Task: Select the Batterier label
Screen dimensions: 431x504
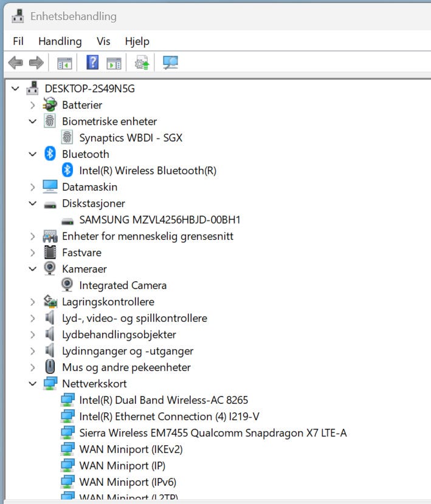Action: tap(82, 105)
